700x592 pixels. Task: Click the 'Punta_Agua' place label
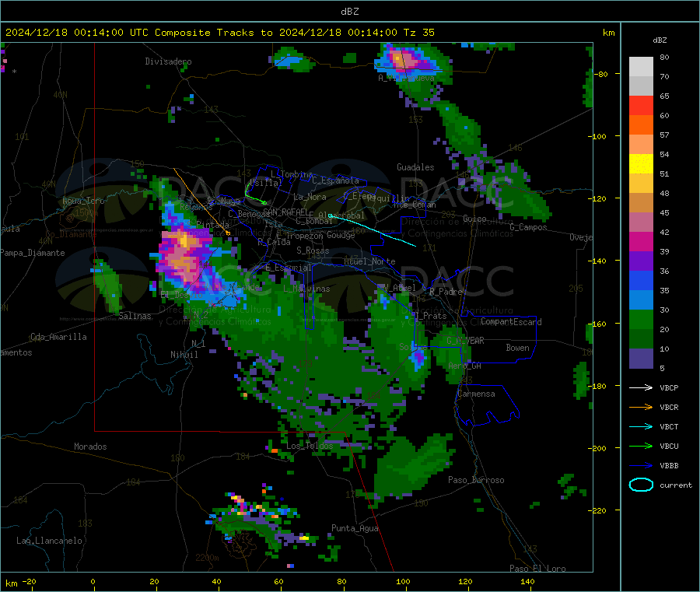[x=355, y=529]
